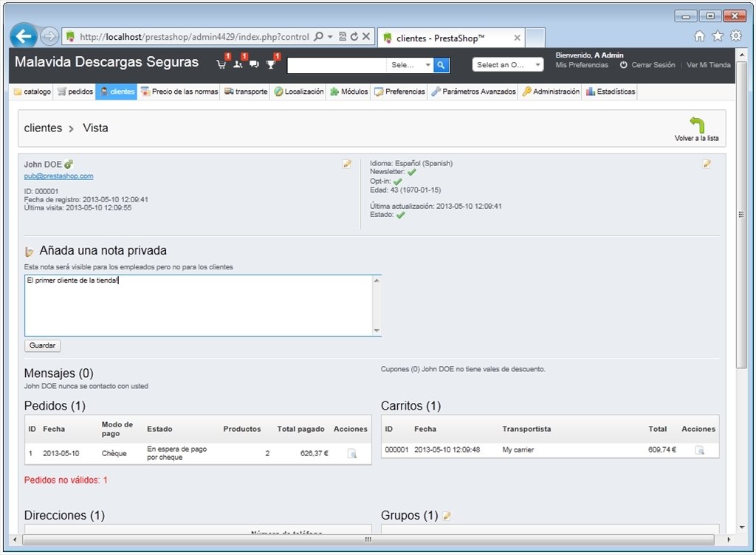Open the pub@prestashop.com email link
The image size is (756, 555).
(59, 176)
